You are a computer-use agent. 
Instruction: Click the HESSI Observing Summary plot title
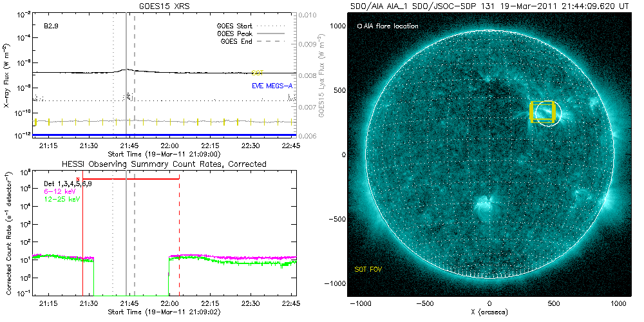(164, 164)
